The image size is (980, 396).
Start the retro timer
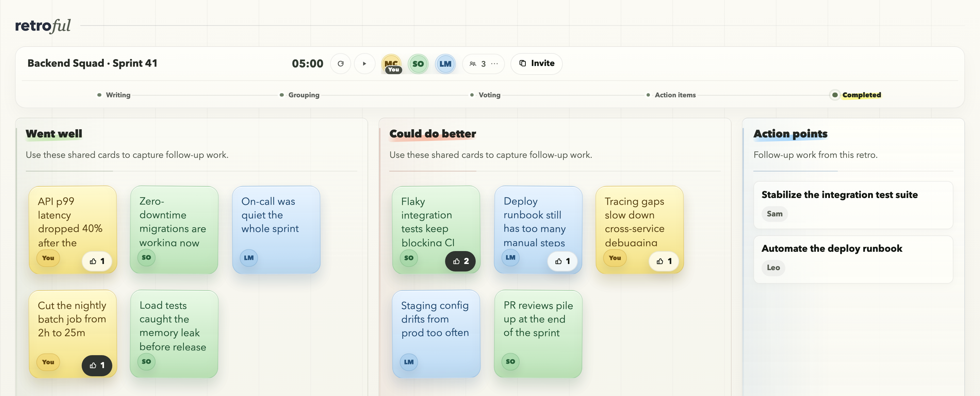click(x=364, y=64)
